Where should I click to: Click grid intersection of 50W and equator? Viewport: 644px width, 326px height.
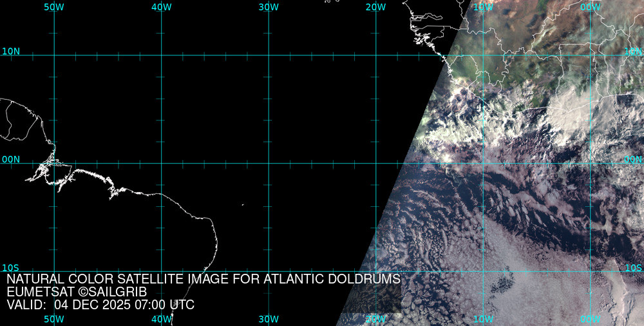point(54,163)
